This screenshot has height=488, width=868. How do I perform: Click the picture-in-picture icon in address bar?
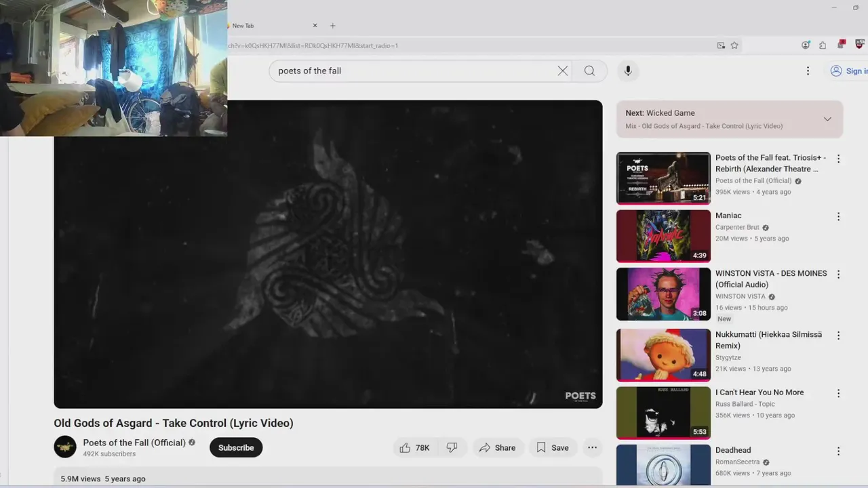[721, 45]
